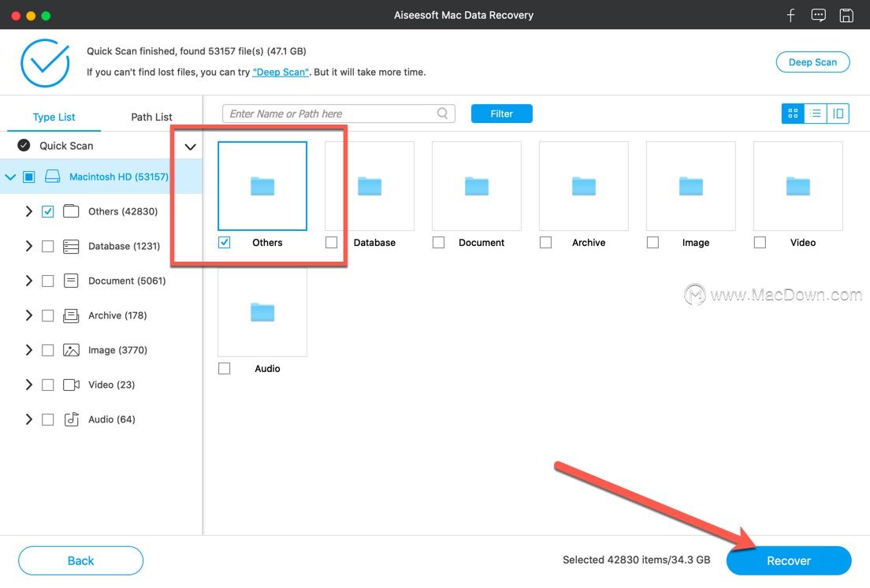Uncheck the Others checkbox in sidebar
870x588 pixels.
click(48, 211)
